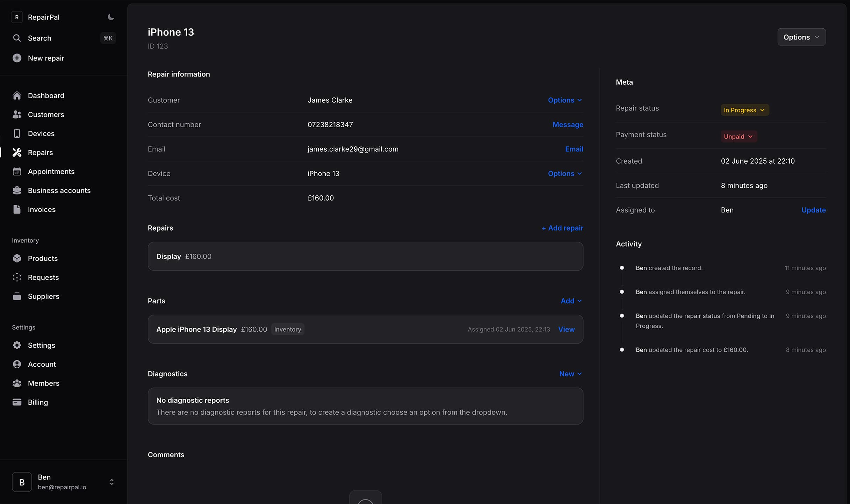Click the Repairs tools icon

(x=17, y=152)
